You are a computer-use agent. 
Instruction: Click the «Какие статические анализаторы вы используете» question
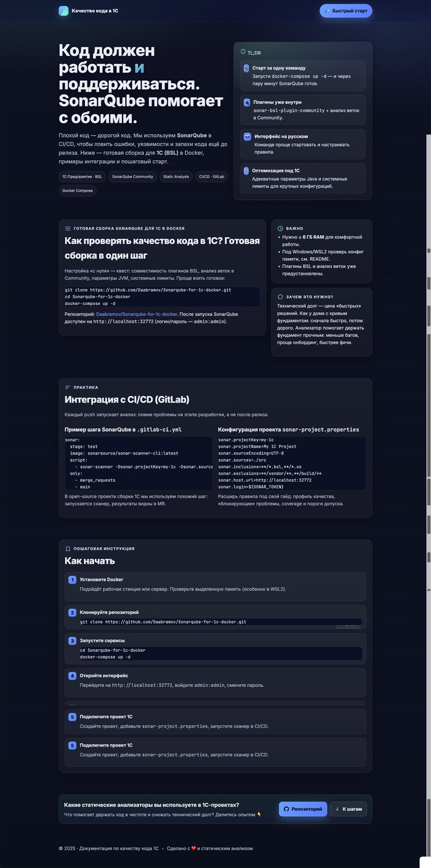click(x=151, y=805)
